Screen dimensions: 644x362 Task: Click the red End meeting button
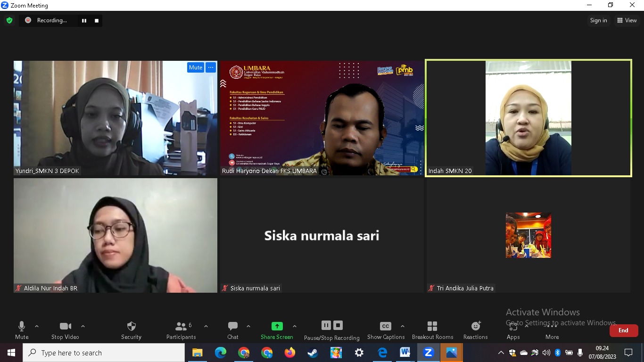coord(623,330)
